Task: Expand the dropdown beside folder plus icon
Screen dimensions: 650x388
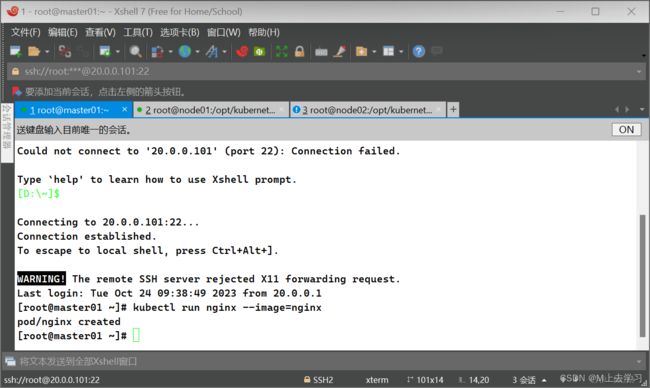Action: click(374, 52)
